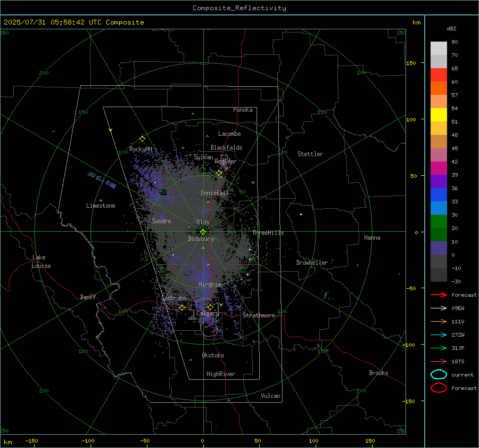Click the Composite_Reflectivity title

pos(240,8)
